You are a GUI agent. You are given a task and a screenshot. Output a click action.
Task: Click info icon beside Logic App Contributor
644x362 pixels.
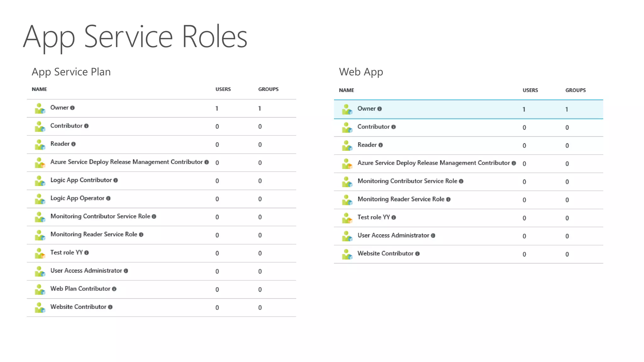point(116,180)
